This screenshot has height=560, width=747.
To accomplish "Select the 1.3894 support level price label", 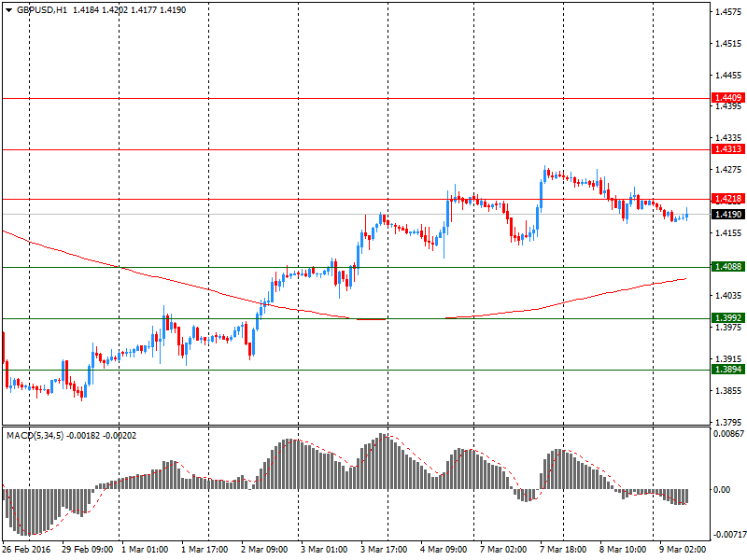I will 728,369.
